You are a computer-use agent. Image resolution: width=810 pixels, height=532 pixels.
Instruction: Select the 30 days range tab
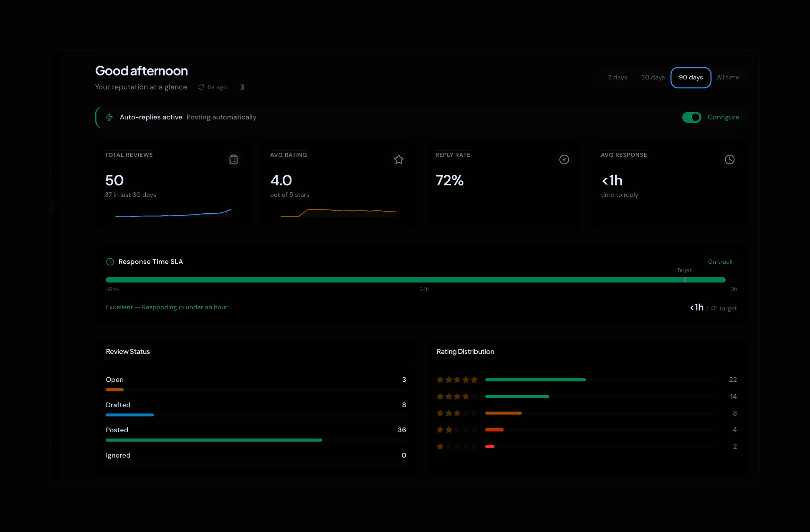point(653,78)
